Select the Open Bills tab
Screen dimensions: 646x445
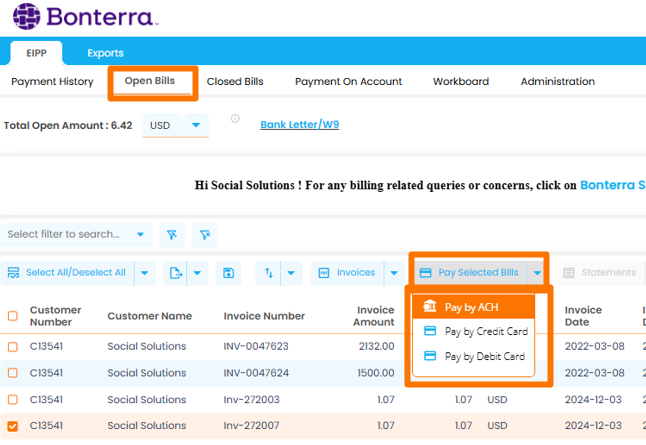150,81
